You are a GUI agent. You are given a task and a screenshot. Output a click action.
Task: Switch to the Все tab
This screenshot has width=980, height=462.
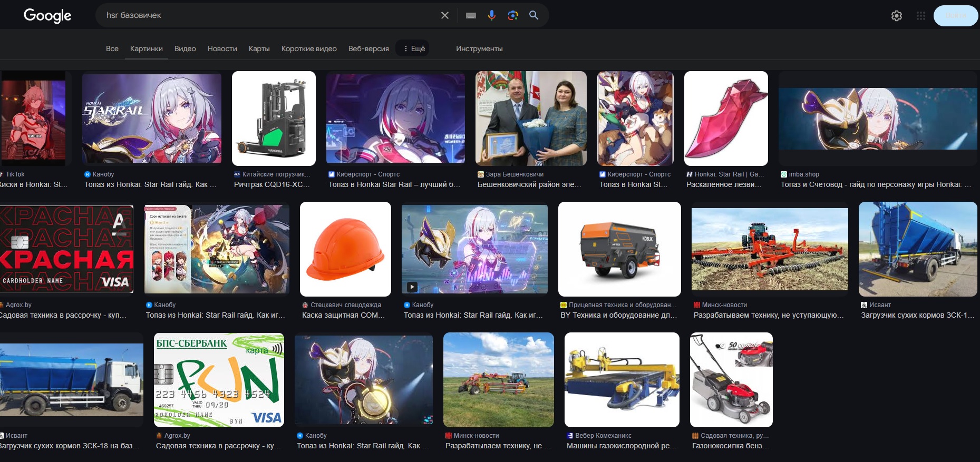point(112,48)
